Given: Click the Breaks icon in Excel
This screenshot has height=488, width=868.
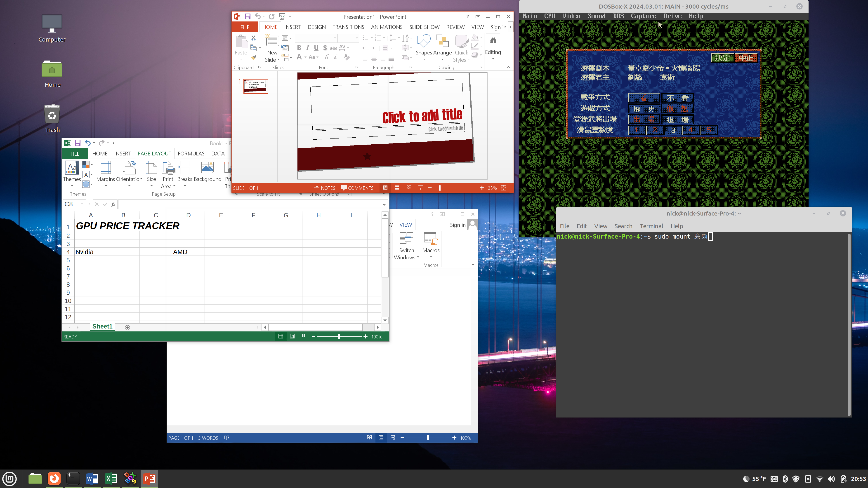Looking at the screenshot, I should [185, 168].
